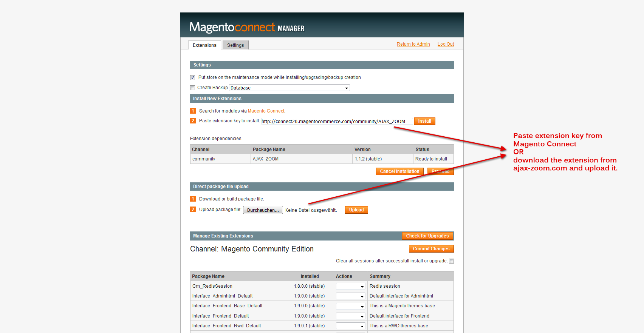
Task: Select the Channel: Magento Community Edition heading
Action: [x=252, y=249]
